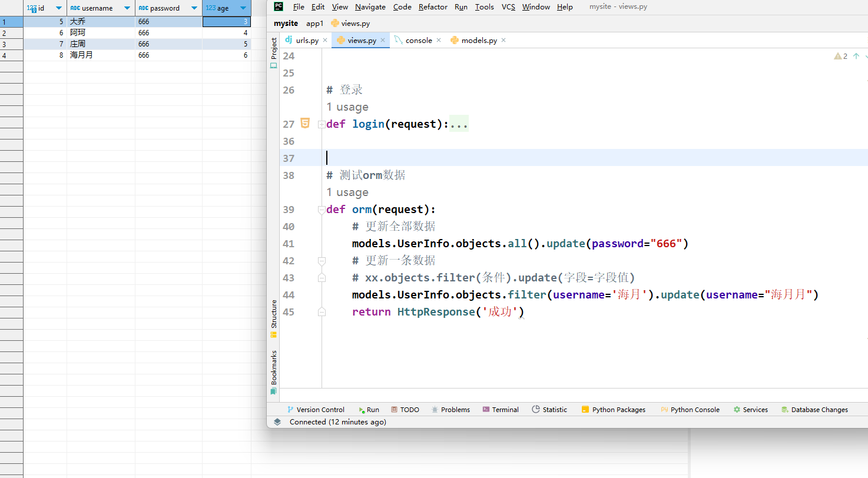The image size is (868, 478).
Task: Go to previous highlighted error arrow
Action: pyautogui.click(x=856, y=57)
